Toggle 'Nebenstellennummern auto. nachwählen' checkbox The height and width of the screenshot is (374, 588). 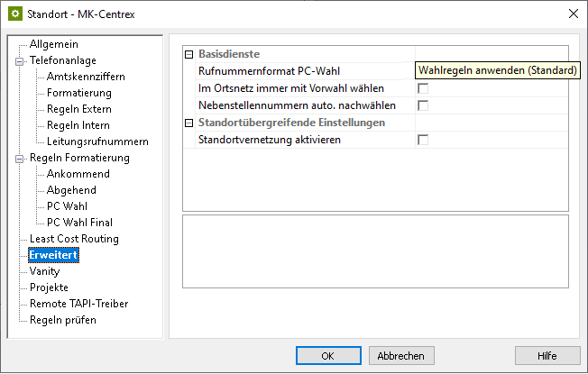point(423,105)
